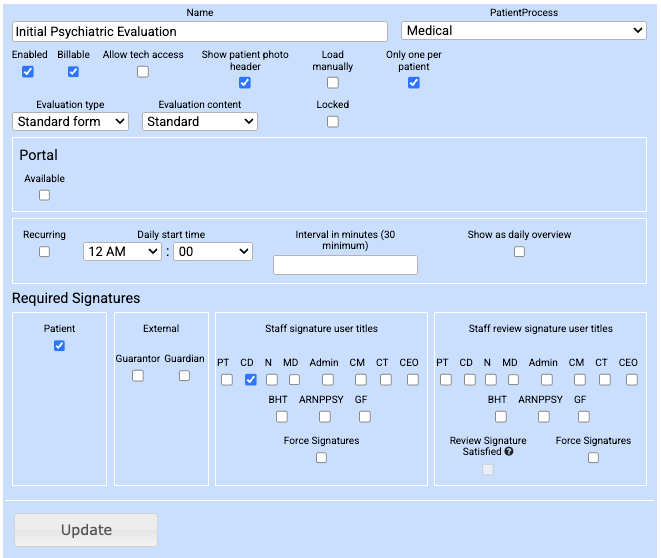
Task: Expand the Evaluation content dropdown
Action: coord(200,121)
